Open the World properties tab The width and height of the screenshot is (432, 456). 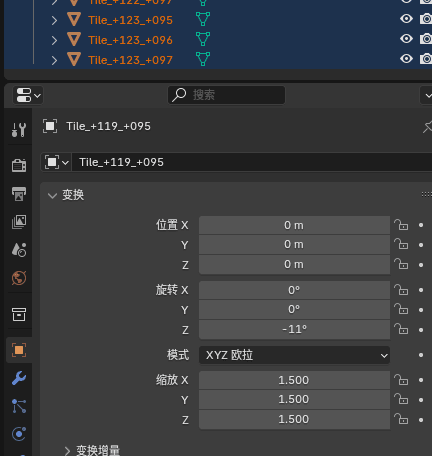pos(19,278)
